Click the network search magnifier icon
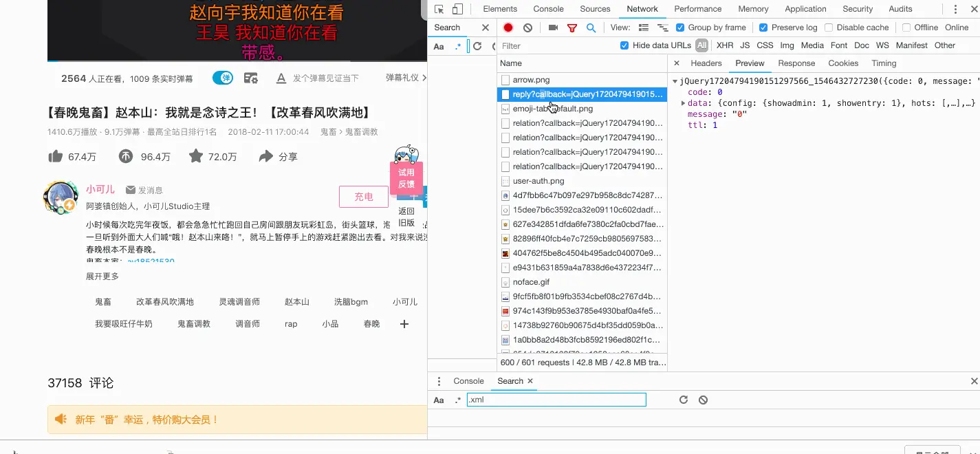Viewport: 980px width, 454px height. pyautogui.click(x=591, y=28)
